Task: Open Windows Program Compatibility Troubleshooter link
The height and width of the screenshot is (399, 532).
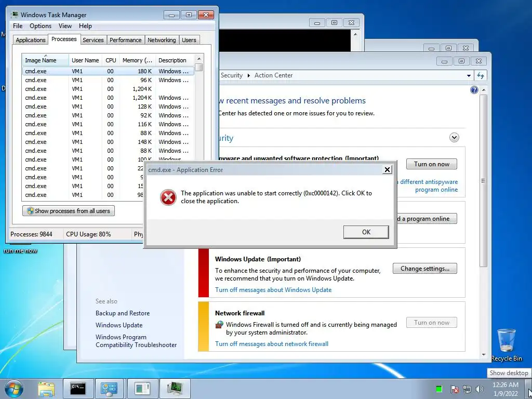Action: [x=136, y=341]
